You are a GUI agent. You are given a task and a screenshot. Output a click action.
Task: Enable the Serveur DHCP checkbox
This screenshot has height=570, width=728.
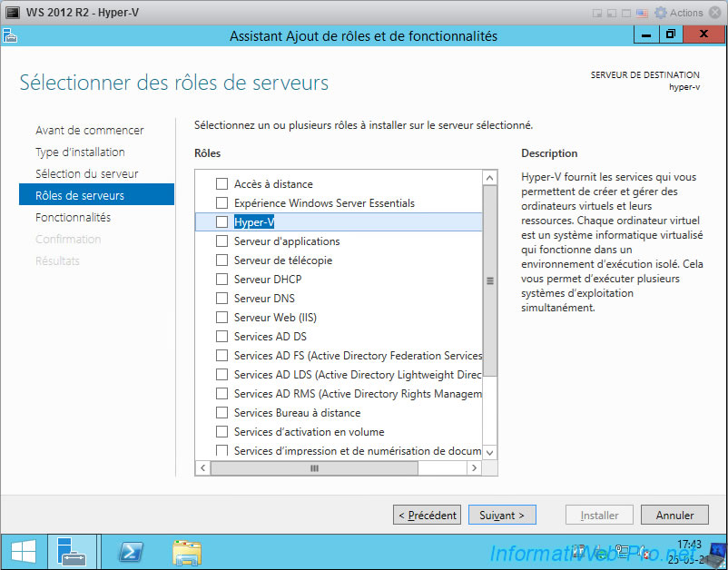tap(221, 279)
